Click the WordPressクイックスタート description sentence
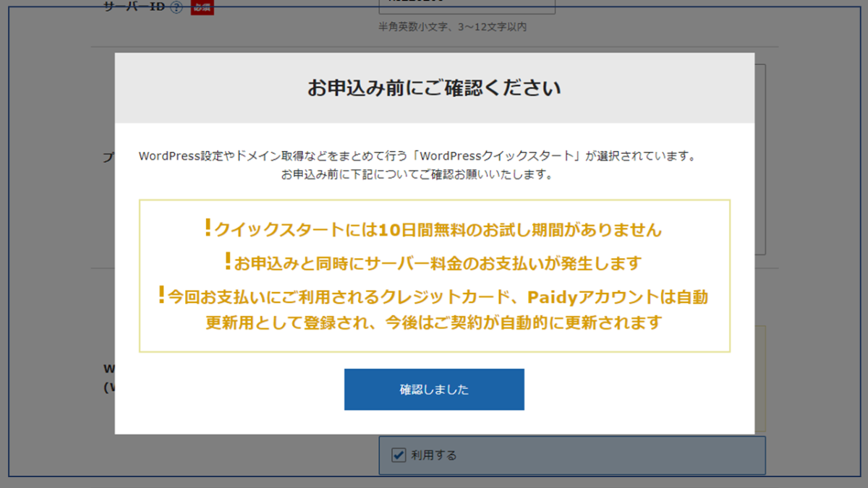 pos(417,156)
